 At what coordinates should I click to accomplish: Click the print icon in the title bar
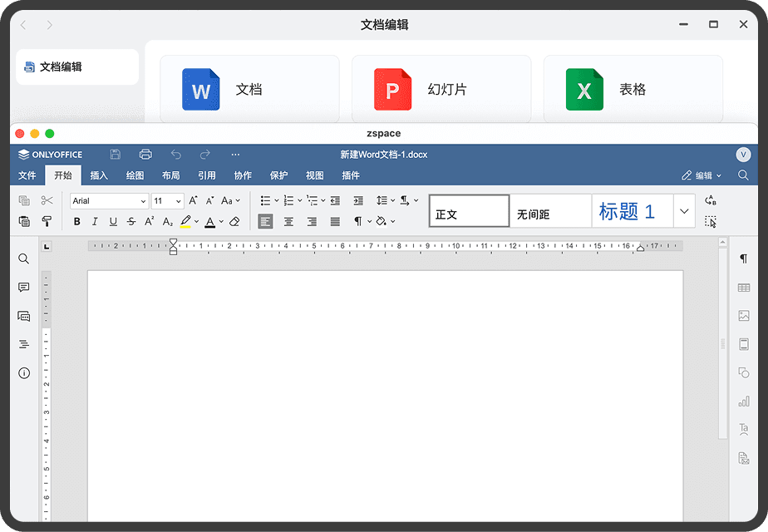(145, 155)
